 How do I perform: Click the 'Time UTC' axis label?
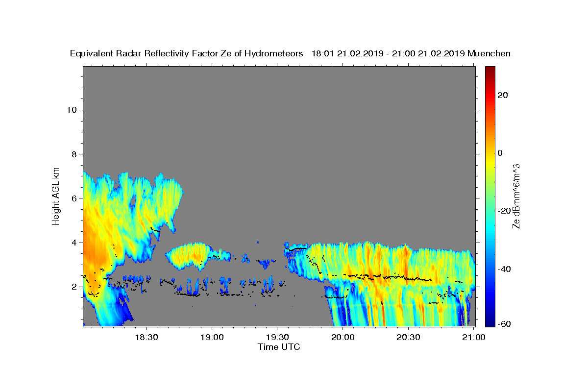pyautogui.click(x=279, y=347)
